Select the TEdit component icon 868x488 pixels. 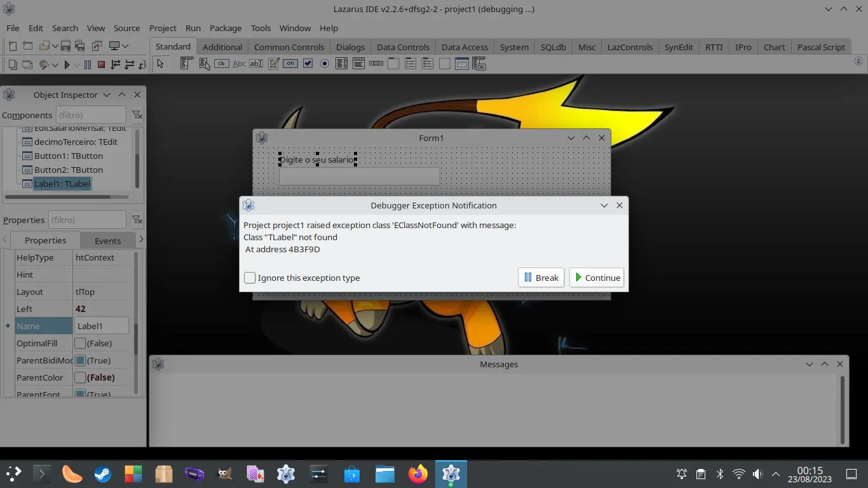point(256,64)
